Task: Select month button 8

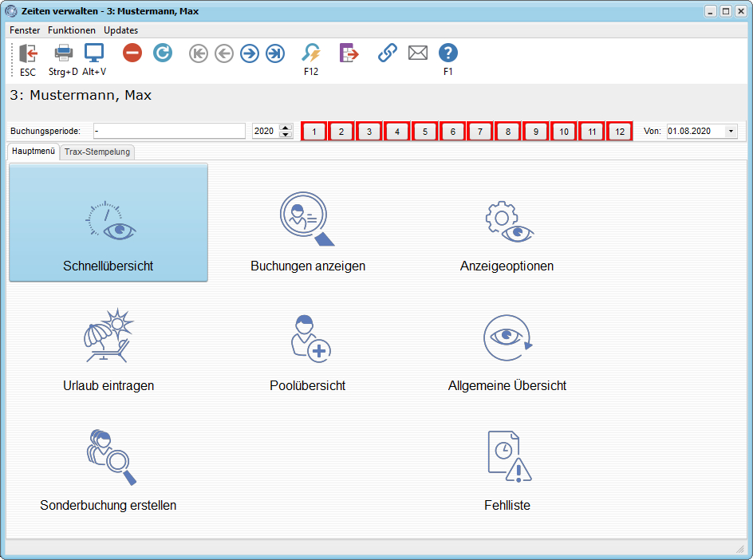Action: pos(508,131)
